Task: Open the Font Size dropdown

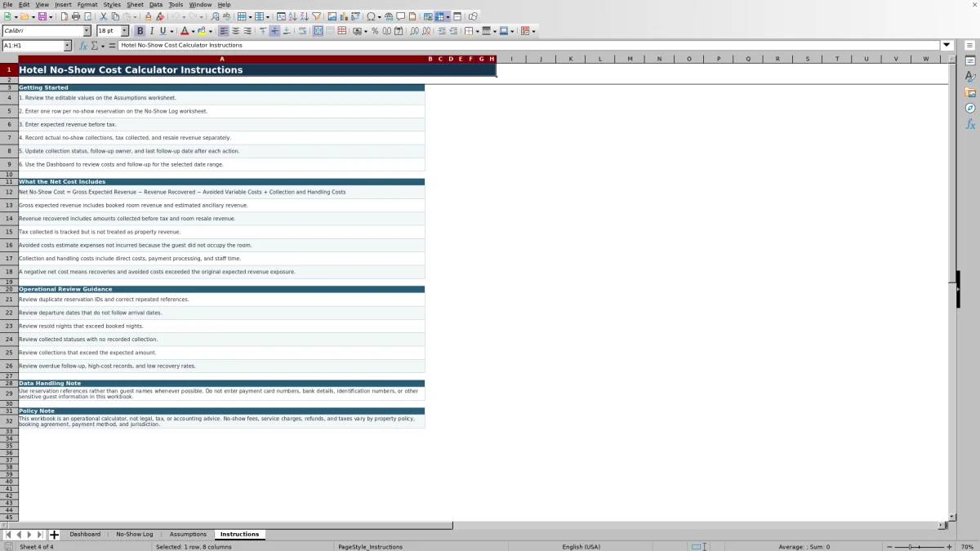Action: 124,31
